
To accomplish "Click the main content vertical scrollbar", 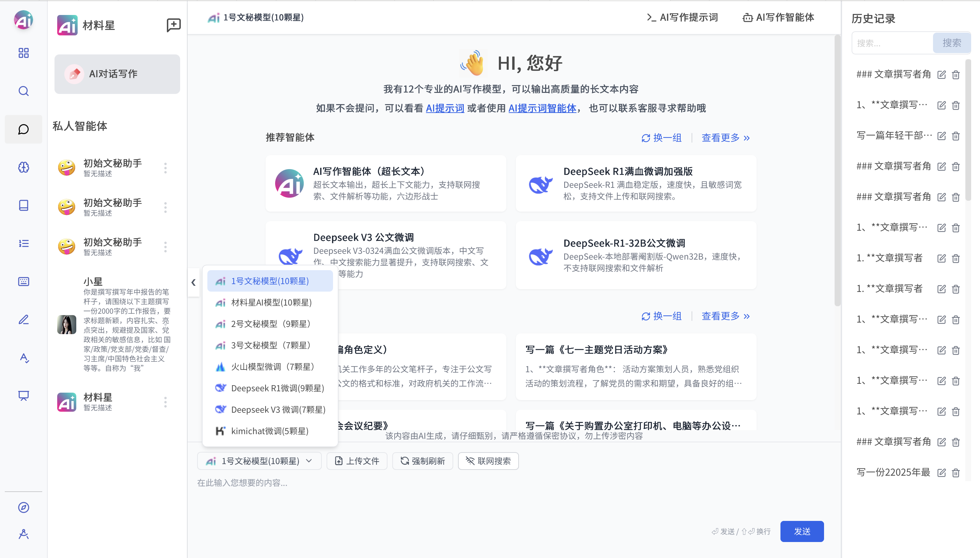I will [837, 170].
